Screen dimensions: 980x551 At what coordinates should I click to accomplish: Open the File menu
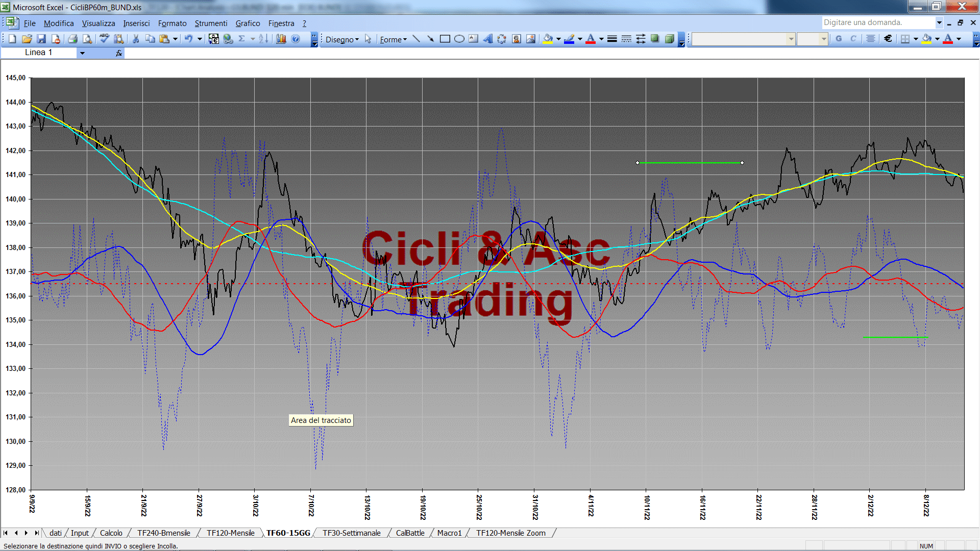pos(30,23)
